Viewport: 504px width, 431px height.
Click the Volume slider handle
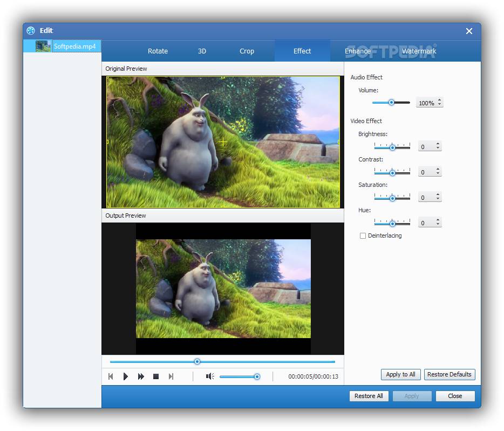pyautogui.click(x=391, y=103)
